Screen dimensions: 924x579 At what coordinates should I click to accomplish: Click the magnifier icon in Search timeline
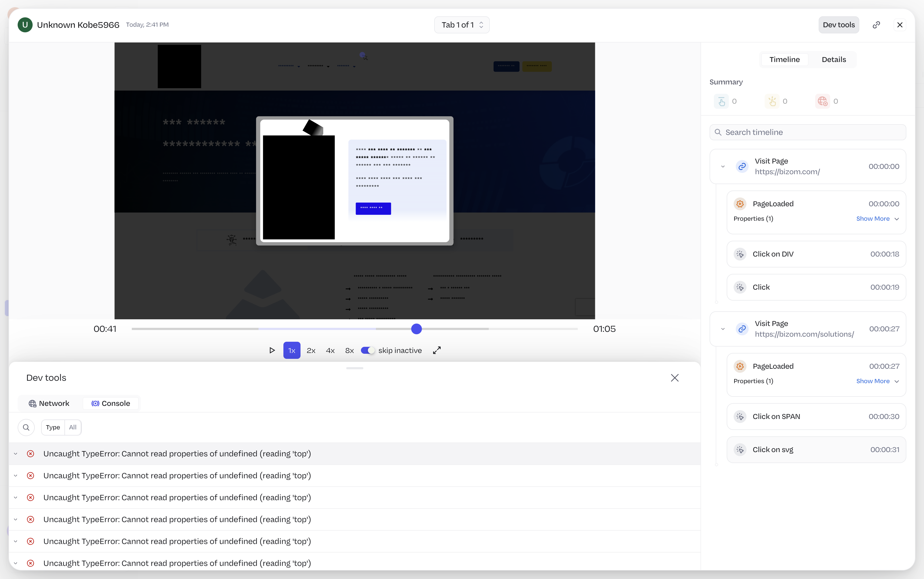(718, 132)
